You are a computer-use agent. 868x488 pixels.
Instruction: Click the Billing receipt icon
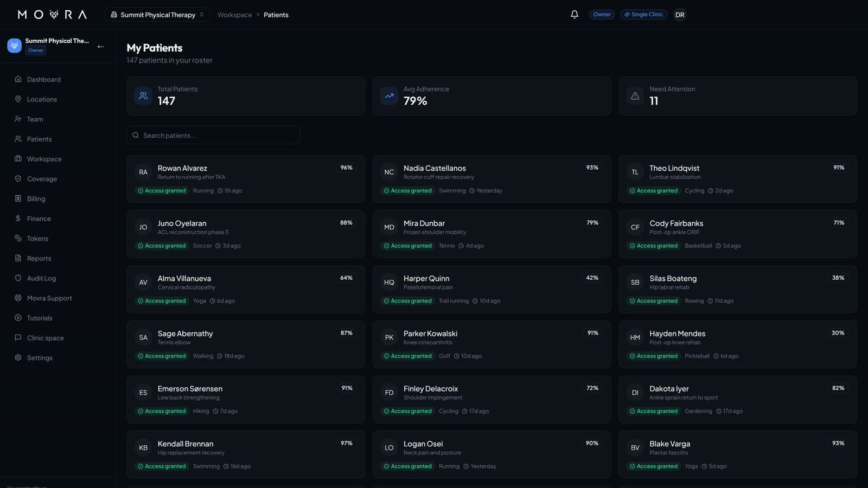click(18, 198)
